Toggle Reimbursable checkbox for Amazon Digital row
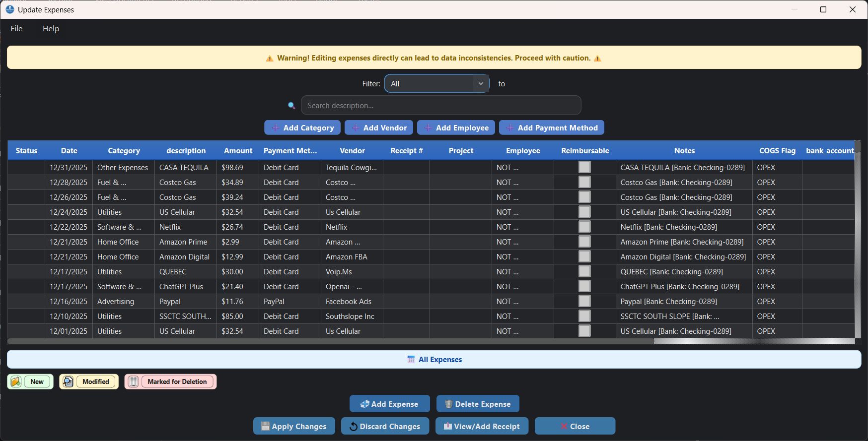The height and width of the screenshot is (441, 868). pyautogui.click(x=584, y=256)
